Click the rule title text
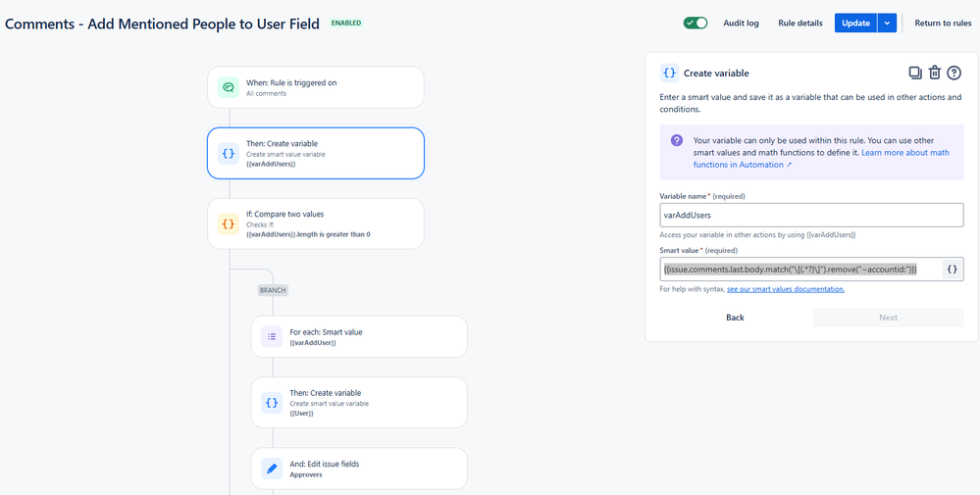 click(163, 24)
